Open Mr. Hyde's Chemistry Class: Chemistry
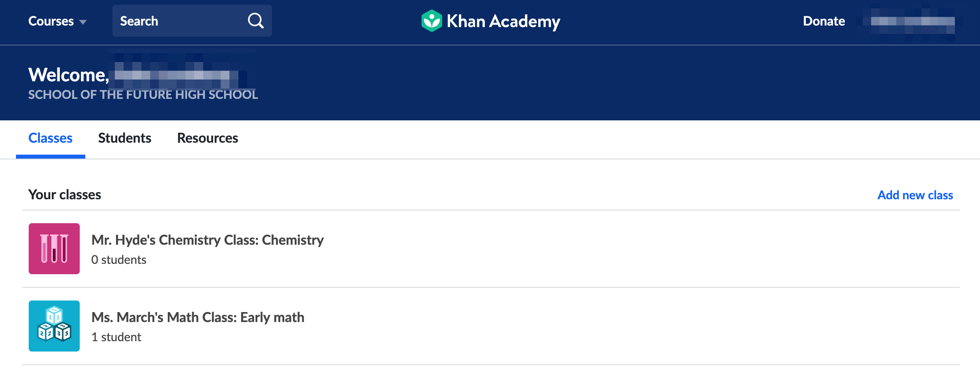Image resolution: width=980 pixels, height=389 pixels. (207, 240)
